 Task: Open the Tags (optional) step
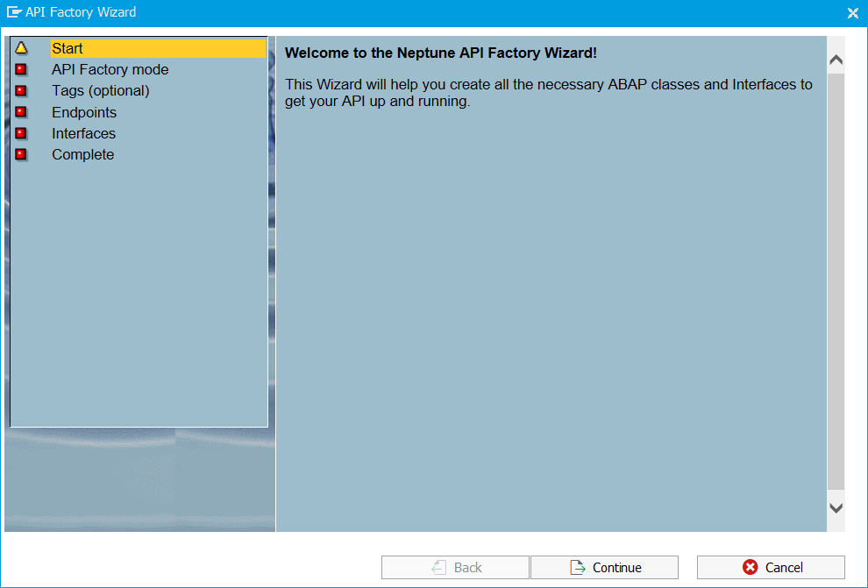coord(100,91)
